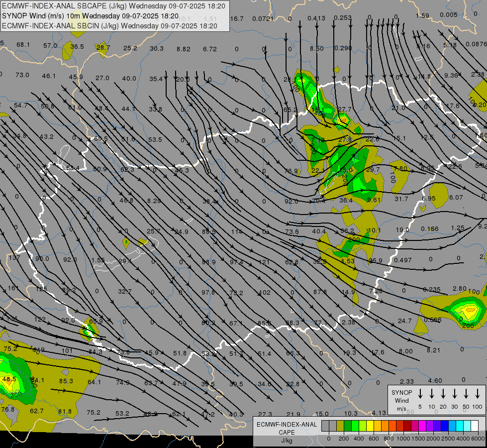
Task: Click the map value 65.2
Action: pyautogui.click(x=291, y=110)
